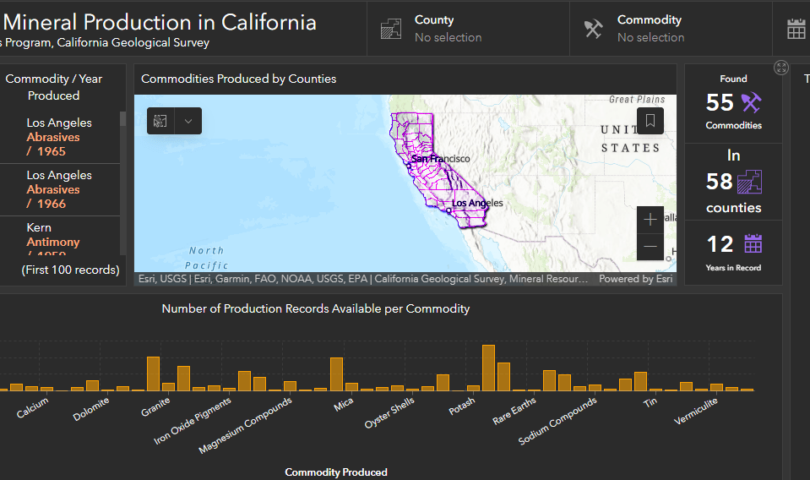Image resolution: width=810 pixels, height=480 pixels.
Task: Expand the selection tool dropdown arrow
Action: (188, 121)
